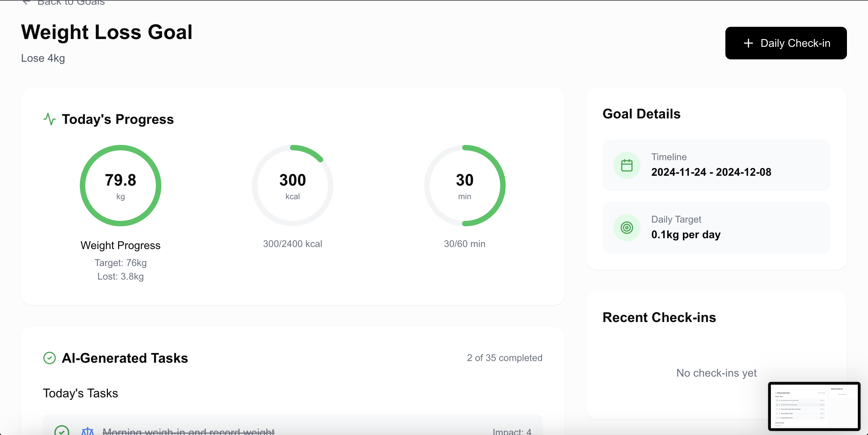
Task: Click the check-circle icon by AI-Generated Tasks
Action: (50, 358)
